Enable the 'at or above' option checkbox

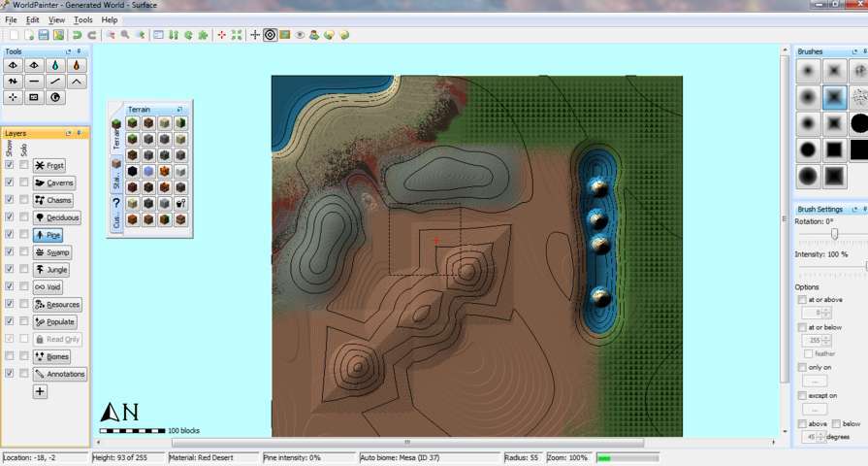[x=801, y=300]
